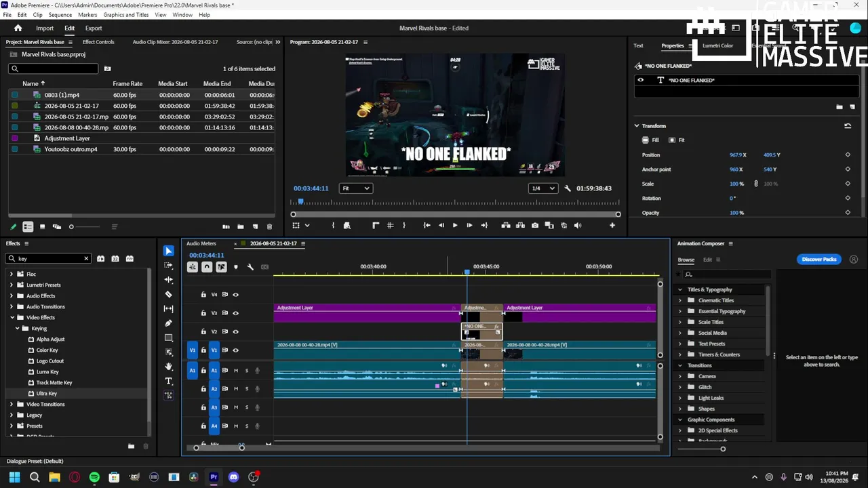Collapse the Transitions category in Animation Composer
Screen dimensions: 868x488
(680, 365)
